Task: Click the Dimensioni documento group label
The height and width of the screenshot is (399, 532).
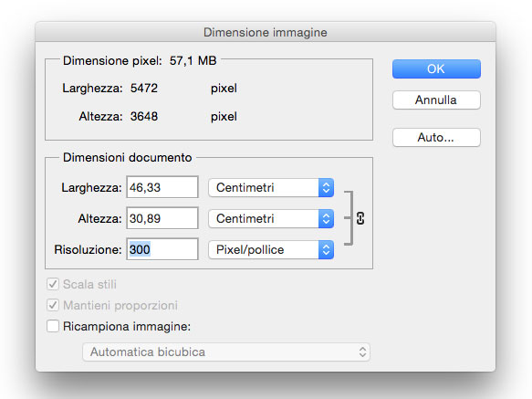Action: [127, 158]
